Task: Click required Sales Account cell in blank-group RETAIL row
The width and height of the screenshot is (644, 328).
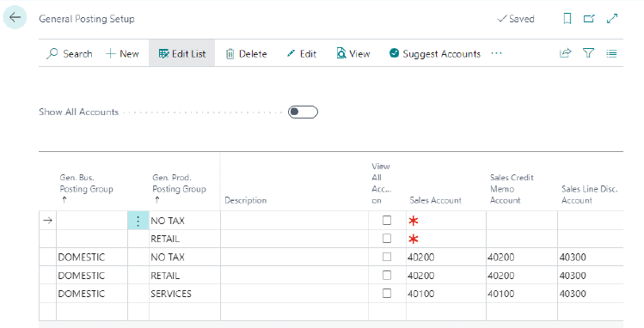Action: [446, 239]
